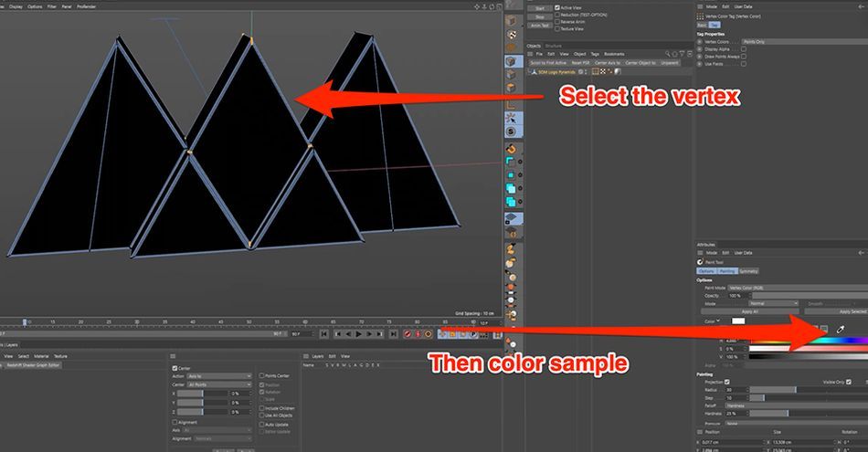
Task: Open the ProRender viewport menu
Action: [87, 6]
